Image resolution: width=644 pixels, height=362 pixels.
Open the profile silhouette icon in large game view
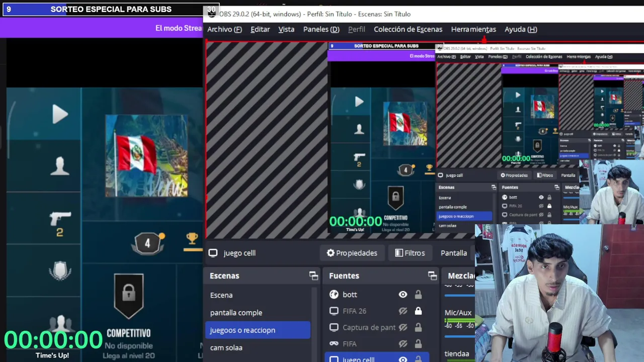(60, 165)
